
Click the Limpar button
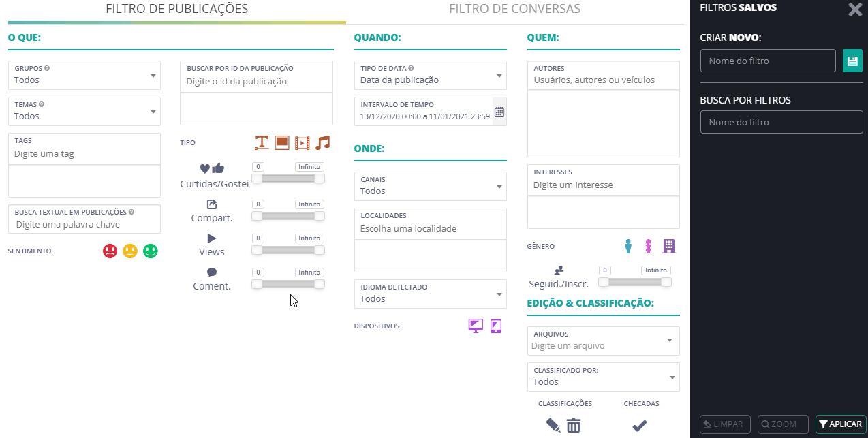[x=726, y=424]
